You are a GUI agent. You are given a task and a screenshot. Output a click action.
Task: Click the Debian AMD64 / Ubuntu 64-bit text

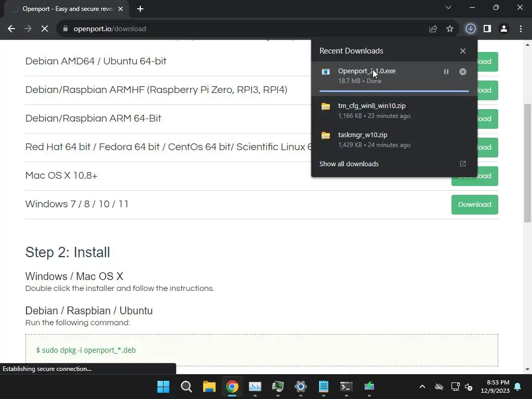tap(96, 61)
